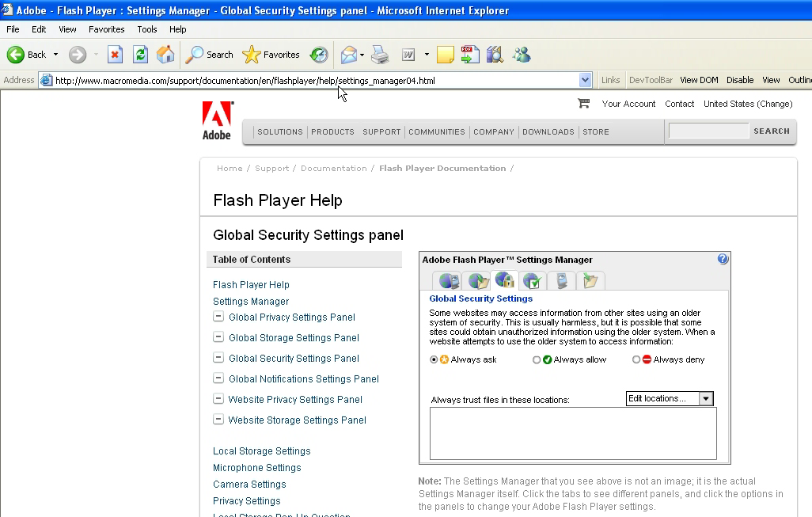The width and height of the screenshot is (812, 517).
Task: Open the Back button history dropdown arrow
Action: (56, 55)
